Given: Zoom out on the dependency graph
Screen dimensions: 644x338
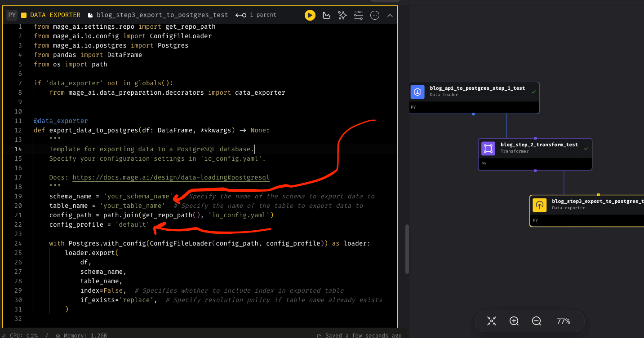Looking at the screenshot, I should coord(536,321).
